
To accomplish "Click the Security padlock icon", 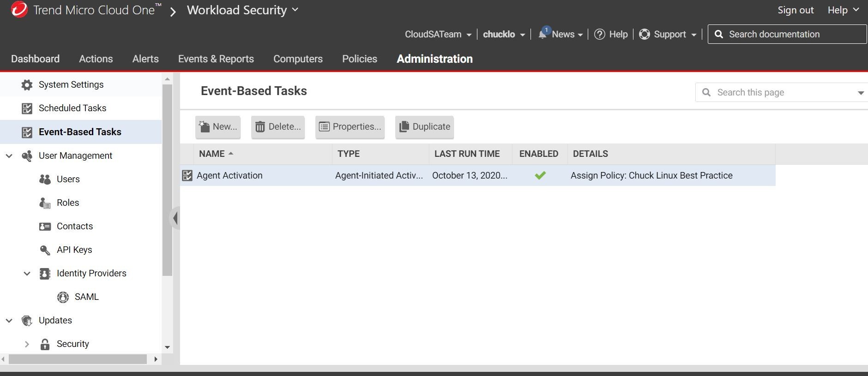I will click(45, 344).
